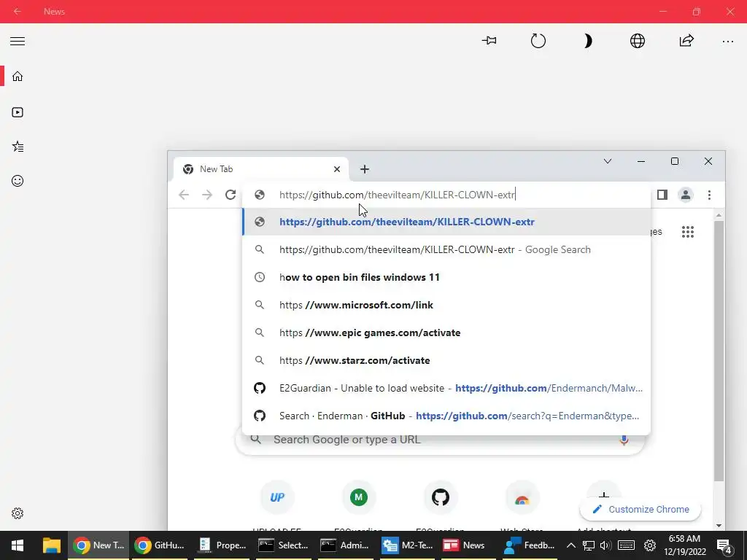This screenshot has height=560, width=747.
Task: Pin the News page with the pin icon
Action: point(489,41)
